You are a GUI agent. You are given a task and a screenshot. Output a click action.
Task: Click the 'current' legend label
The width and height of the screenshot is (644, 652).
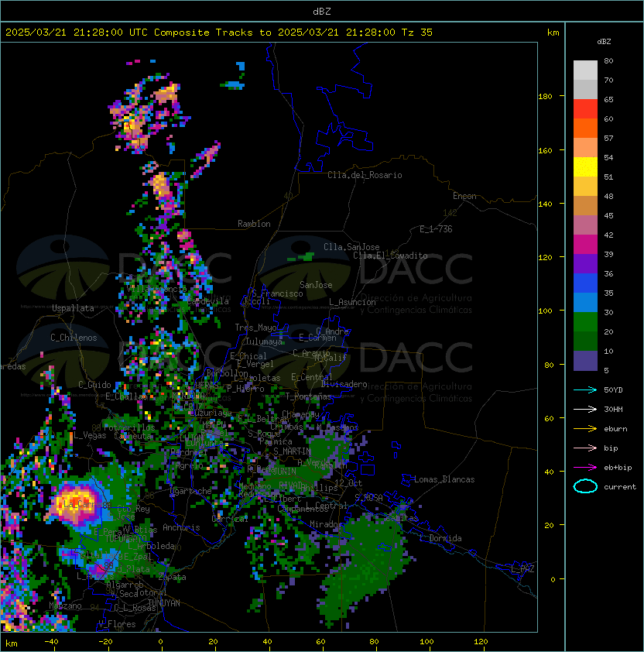620,487
